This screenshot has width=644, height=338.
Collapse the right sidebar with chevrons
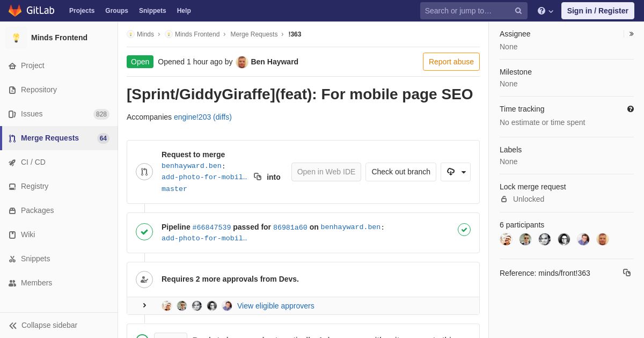[631, 34]
